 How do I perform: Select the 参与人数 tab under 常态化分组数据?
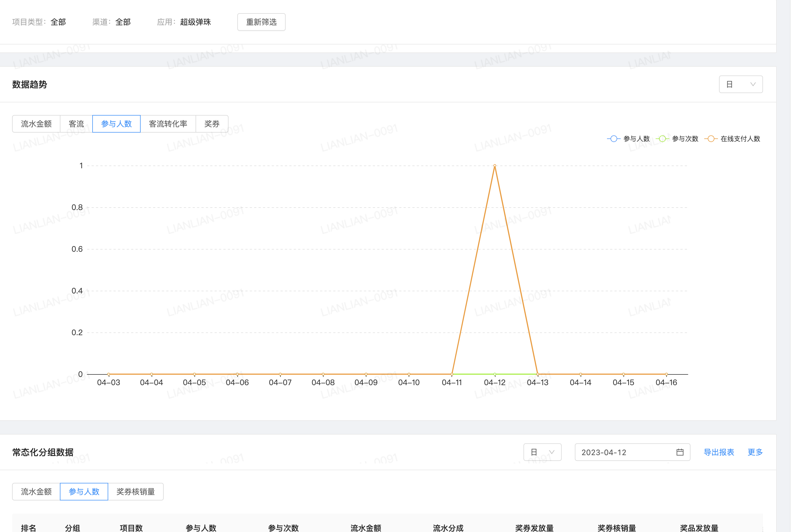coord(84,492)
